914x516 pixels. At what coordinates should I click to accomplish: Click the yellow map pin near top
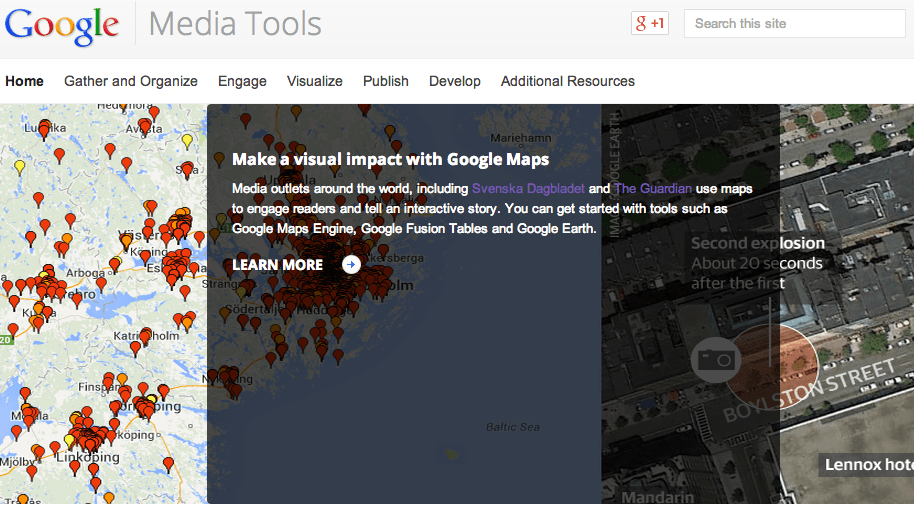point(187,141)
